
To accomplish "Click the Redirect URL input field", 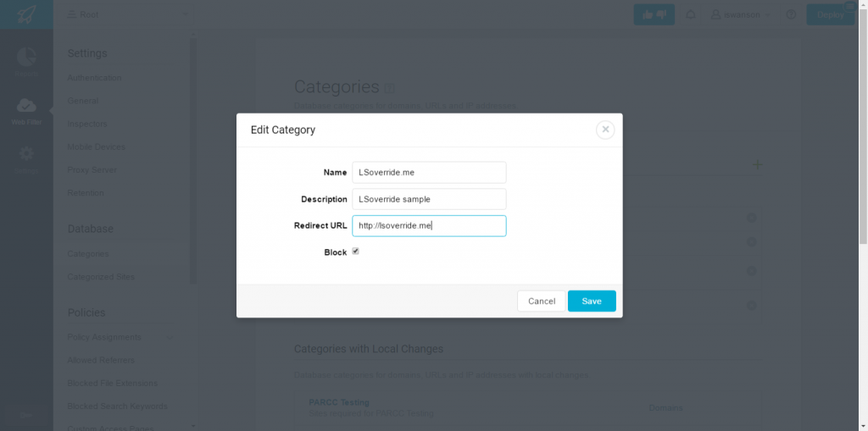I will pyautogui.click(x=429, y=226).
